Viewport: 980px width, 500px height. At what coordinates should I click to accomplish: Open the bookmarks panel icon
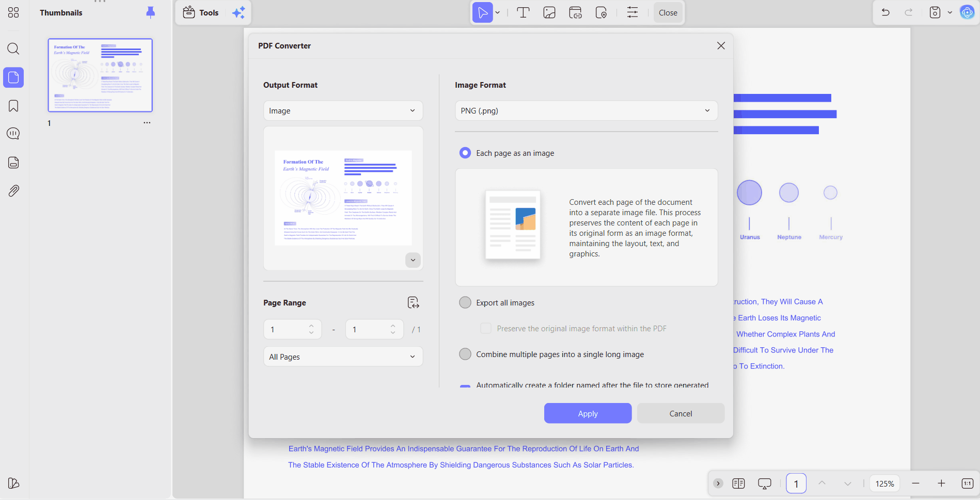13,106
